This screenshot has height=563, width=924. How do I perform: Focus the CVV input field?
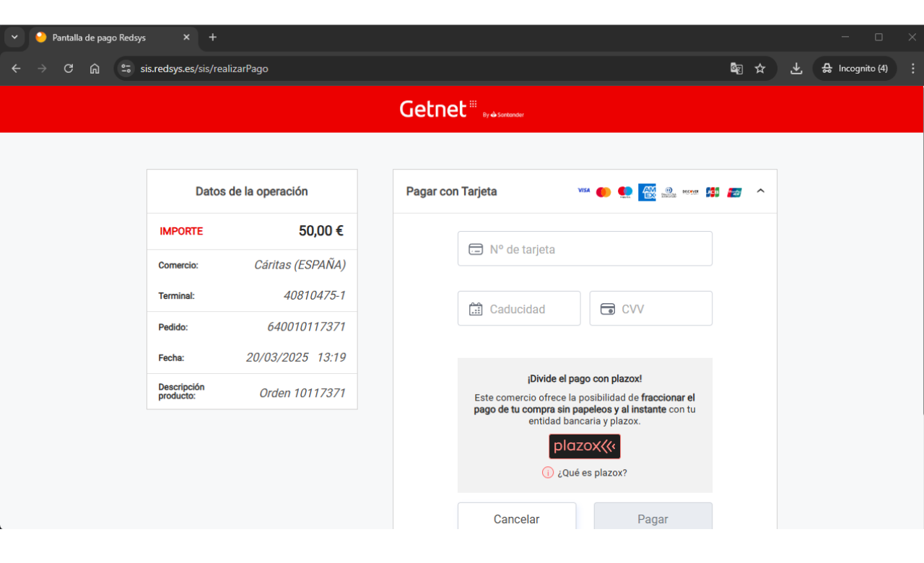651,309
